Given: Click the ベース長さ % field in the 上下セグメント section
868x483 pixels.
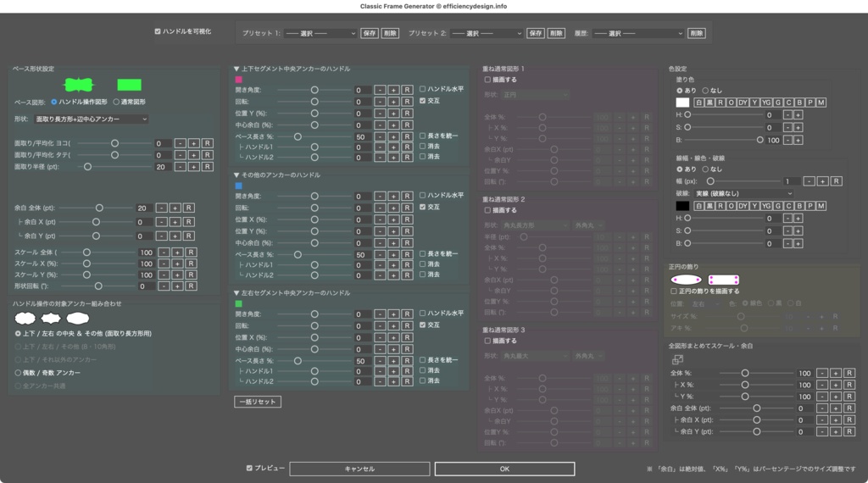Looking at the screenshot, I should [x=362, y=136].
